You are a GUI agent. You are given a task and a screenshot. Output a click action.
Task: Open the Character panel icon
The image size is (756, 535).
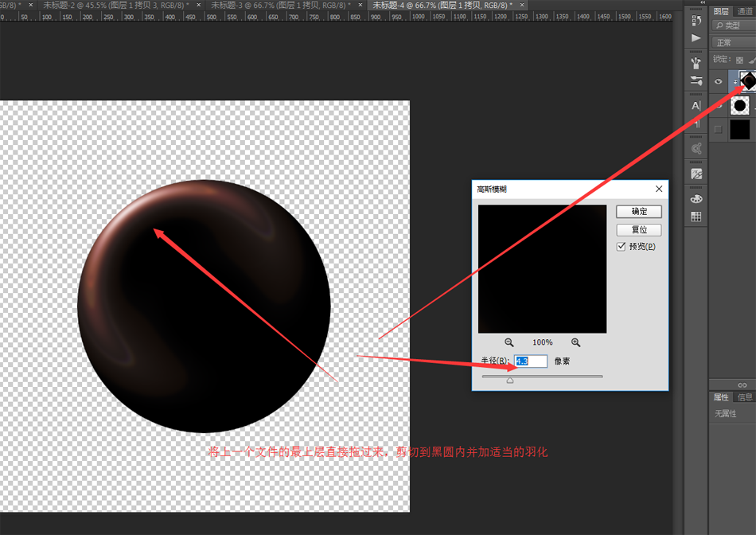coord(696,105)
